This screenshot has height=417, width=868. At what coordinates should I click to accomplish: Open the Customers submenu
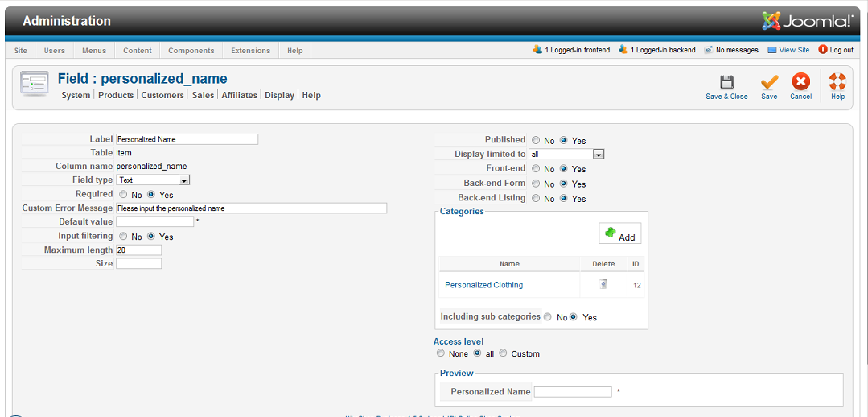(x=162, y=95)
